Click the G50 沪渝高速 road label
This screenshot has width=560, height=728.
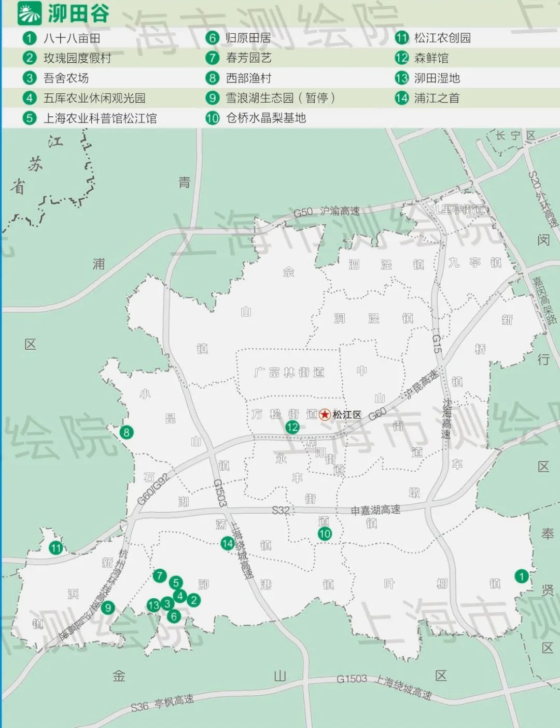coord(327,212)
